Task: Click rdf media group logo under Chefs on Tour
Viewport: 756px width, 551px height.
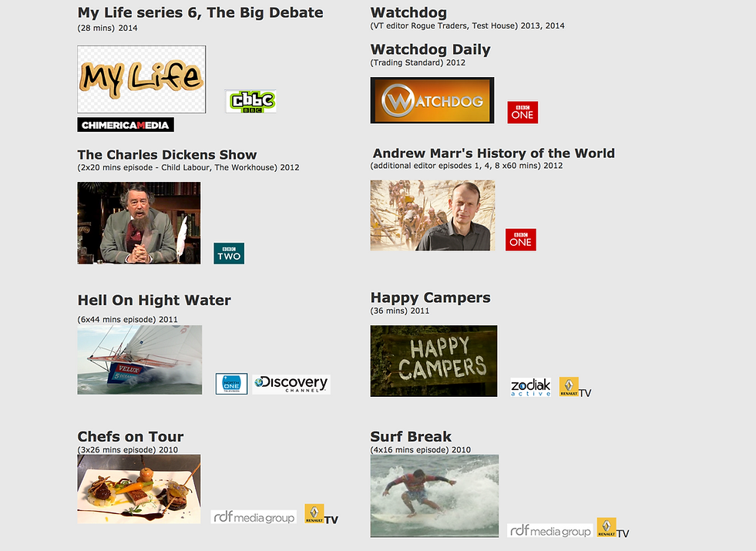Action: tap(254, 517)
